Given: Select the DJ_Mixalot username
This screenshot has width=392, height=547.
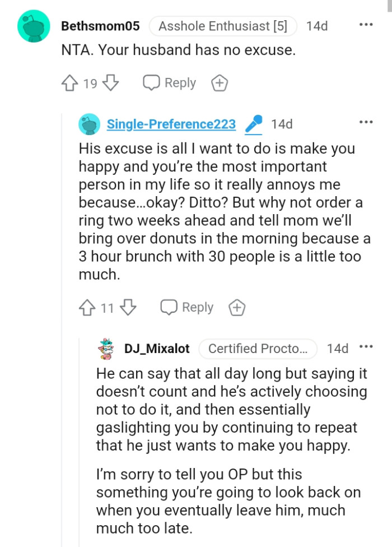Looking at the screenshot, I should click(158, 348).
